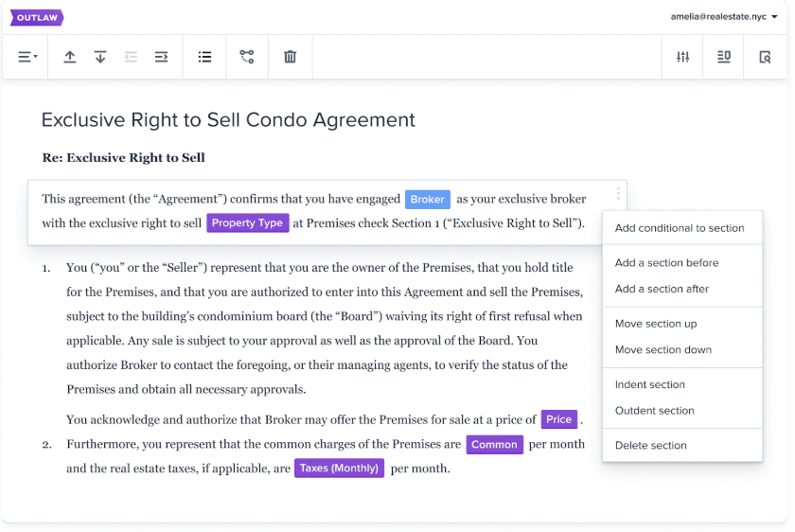The image size is (795, 532).
Task: Toggle the bulleted list toolbar icon
Action: click(204, 57)
